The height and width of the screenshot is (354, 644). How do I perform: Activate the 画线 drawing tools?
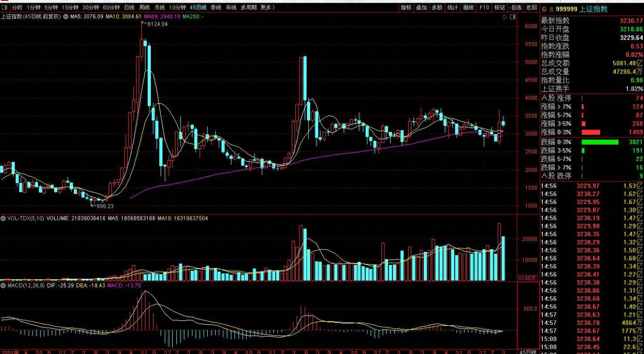coord(469,8)
